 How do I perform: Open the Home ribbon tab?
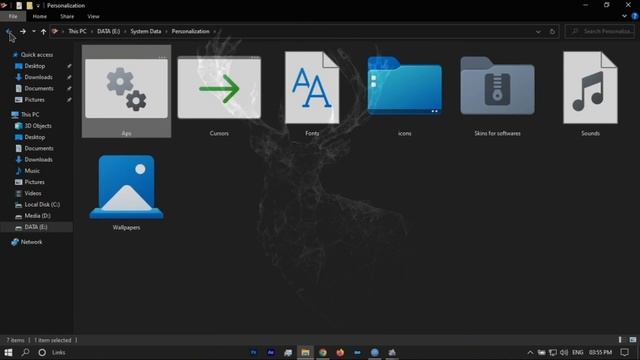(40, 16)
